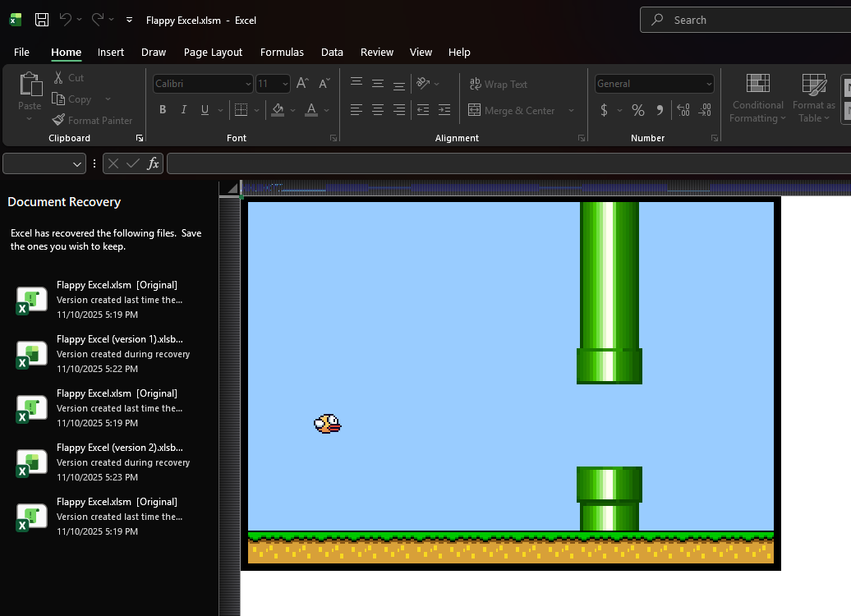Switch to the Insert tab
The width and height of the screenshot is (851, 616).
click(x=111, y=52)
